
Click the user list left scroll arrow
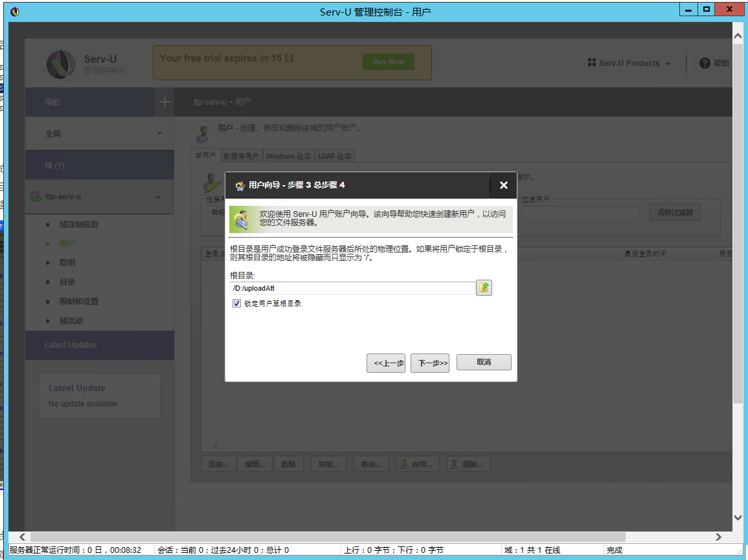click(x=216, y=445)
